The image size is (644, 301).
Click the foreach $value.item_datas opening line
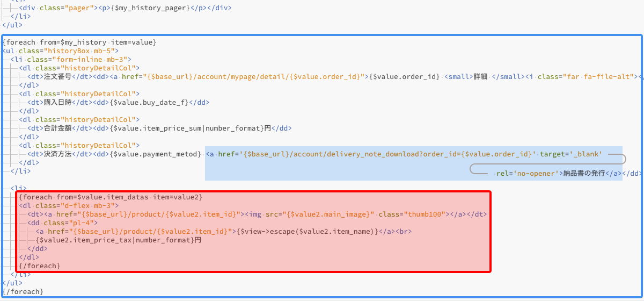[111, 197]
